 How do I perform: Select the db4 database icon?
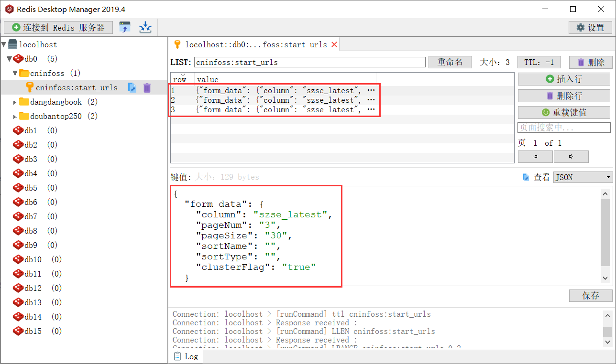(18, 173)
